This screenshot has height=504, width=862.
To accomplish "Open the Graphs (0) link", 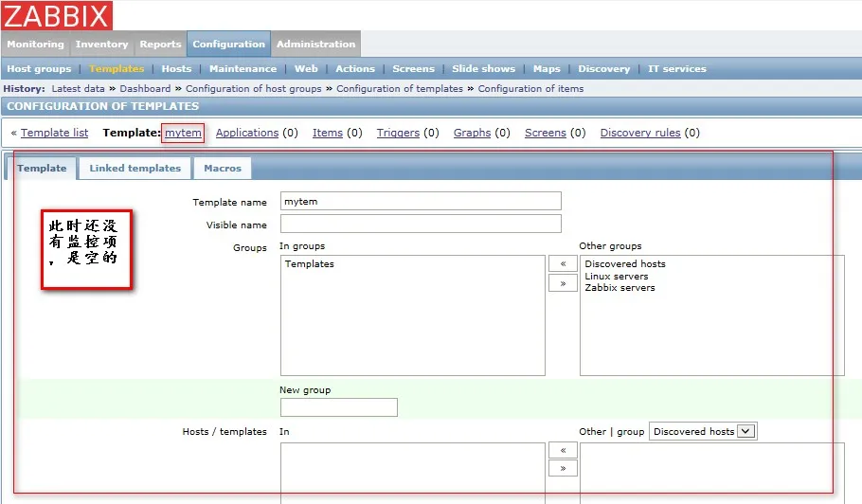I will click(473, 133).
